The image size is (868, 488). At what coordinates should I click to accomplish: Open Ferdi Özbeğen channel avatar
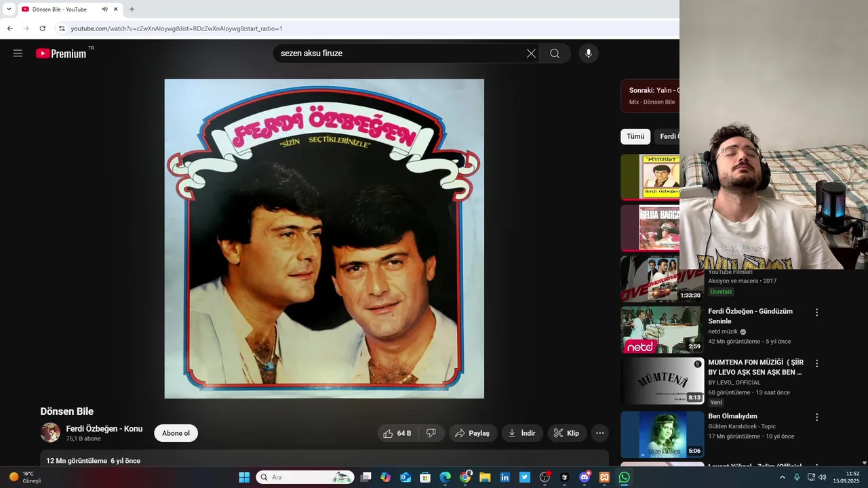(x=50, y=432)
